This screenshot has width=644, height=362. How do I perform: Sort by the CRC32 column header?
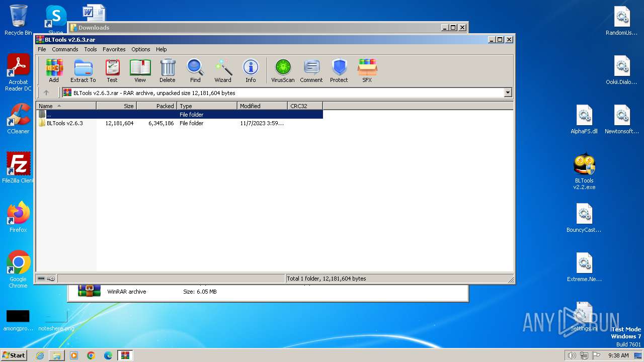[305, 106]
